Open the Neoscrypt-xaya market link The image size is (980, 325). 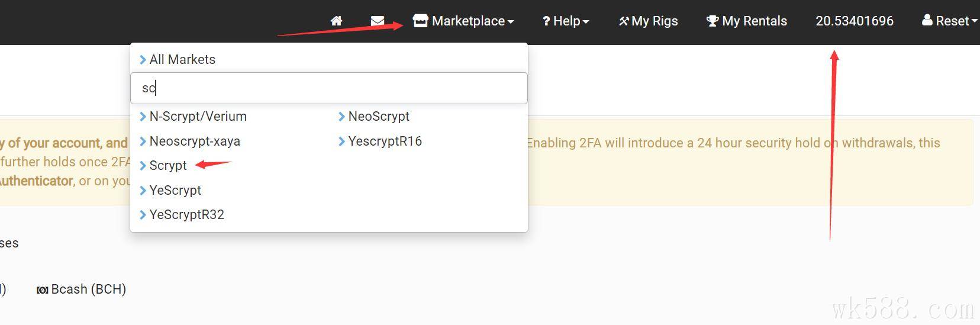(x=195, y=141)
